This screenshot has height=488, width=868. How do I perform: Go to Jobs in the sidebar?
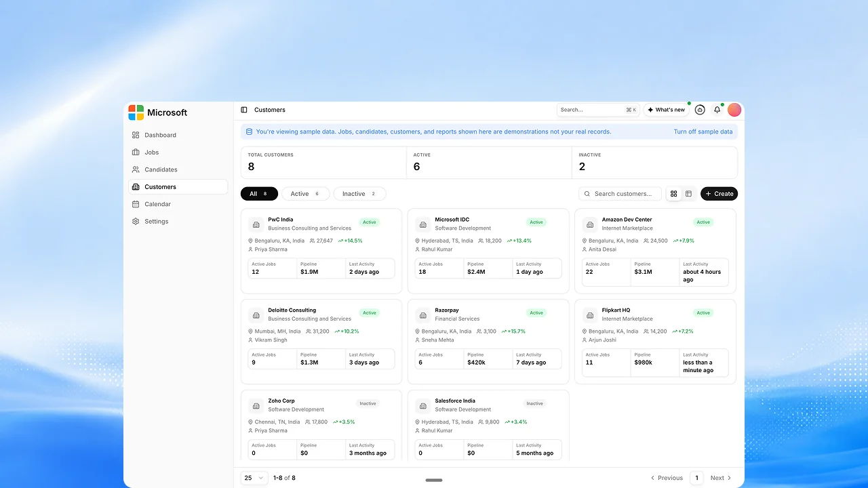tap(178, 152)
